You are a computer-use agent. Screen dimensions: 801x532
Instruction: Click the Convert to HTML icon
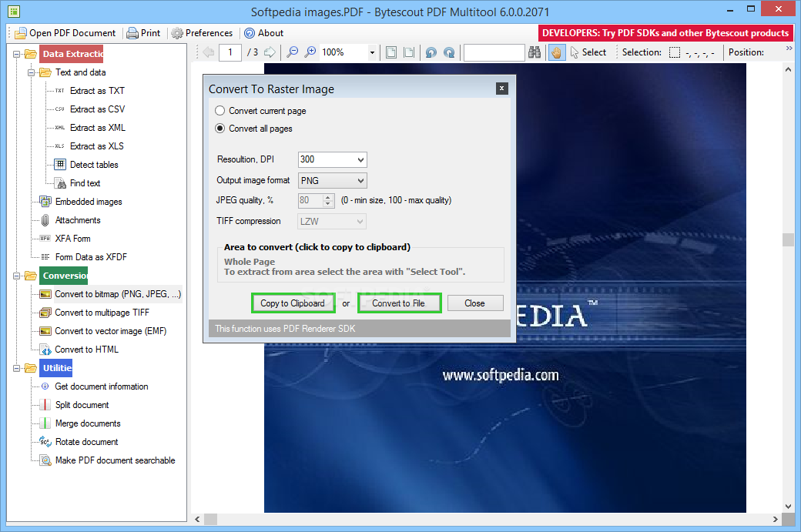(45, 350)
